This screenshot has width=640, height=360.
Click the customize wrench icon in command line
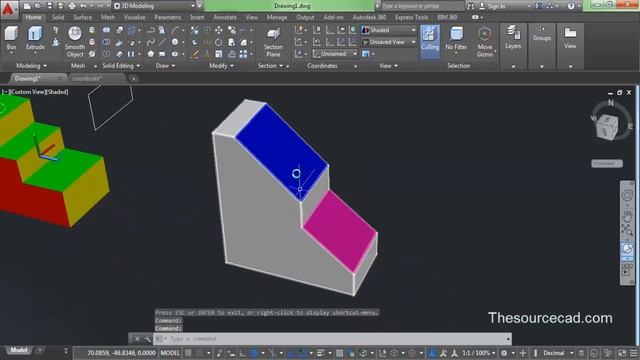click(147, 339)
